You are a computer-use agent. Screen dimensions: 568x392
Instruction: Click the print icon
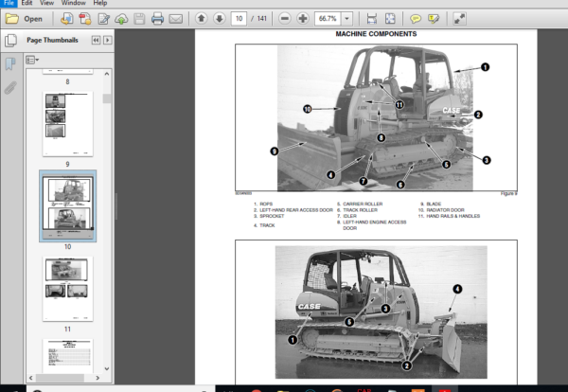[x=157, y=19]
